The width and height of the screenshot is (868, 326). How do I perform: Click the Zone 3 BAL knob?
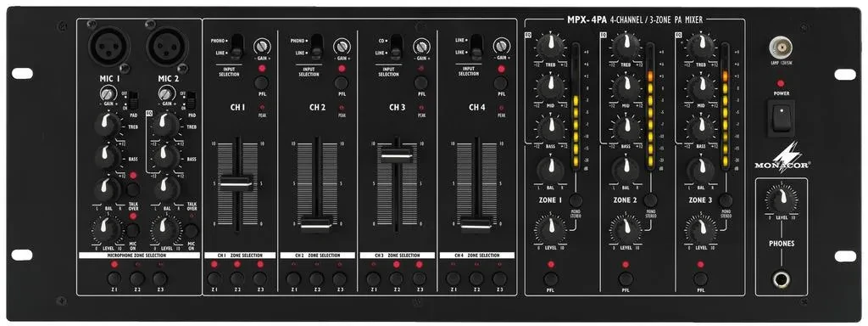[702, 168]
